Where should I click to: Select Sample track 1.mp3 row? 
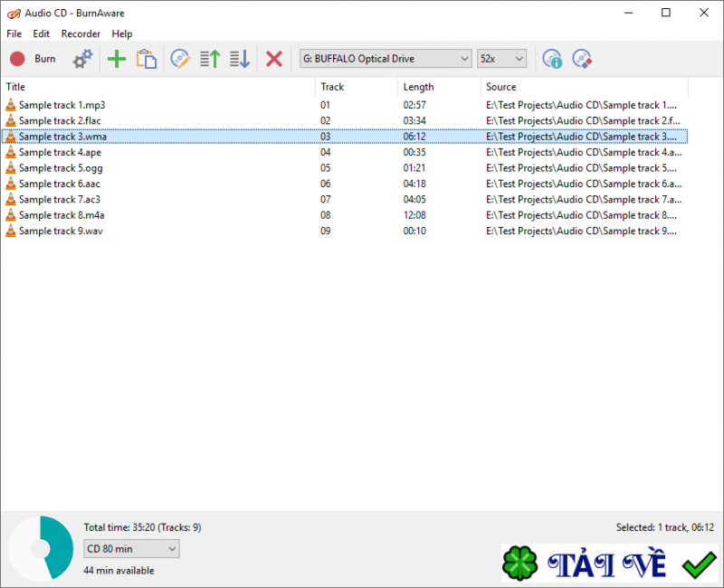click(345, 105)
